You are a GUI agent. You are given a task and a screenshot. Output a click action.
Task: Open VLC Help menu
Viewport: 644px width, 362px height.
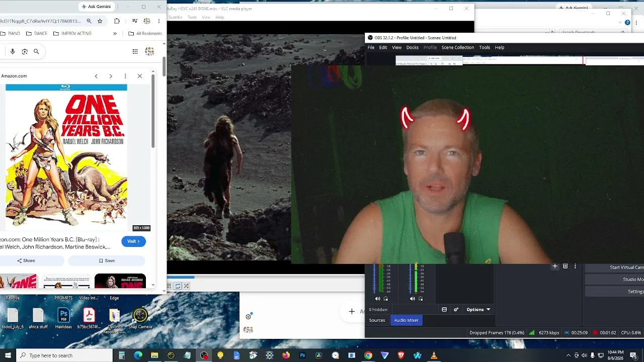[220, 18]
